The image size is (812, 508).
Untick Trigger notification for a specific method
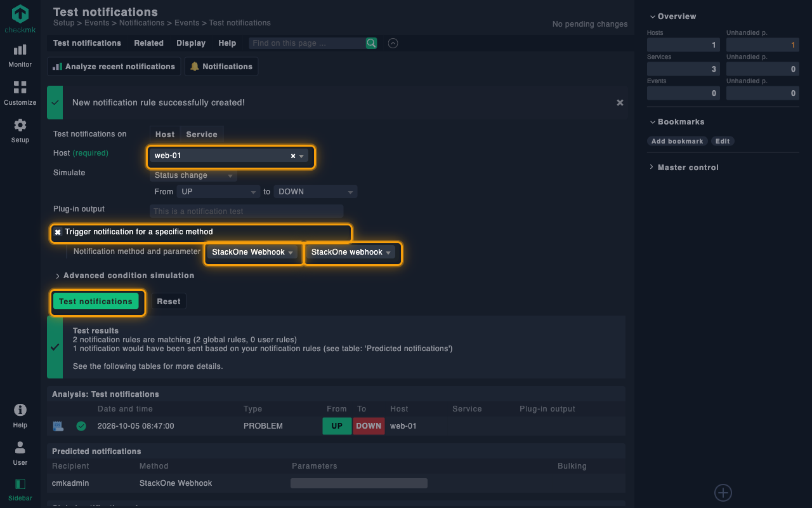pos(58,232)
